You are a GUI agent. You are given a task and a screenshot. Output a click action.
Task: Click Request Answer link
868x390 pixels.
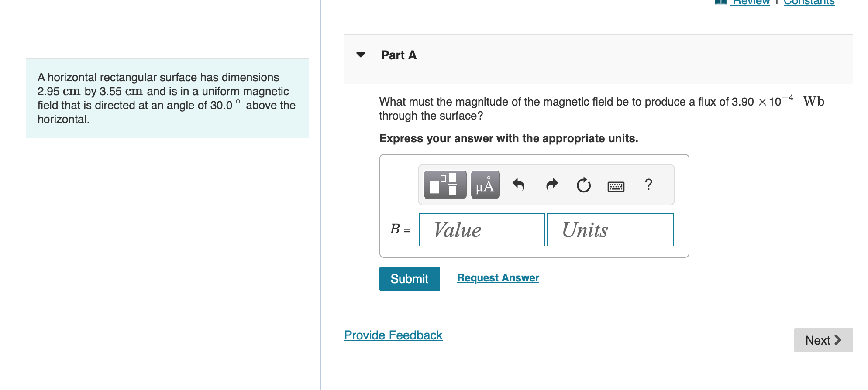[x=498, y=277]
